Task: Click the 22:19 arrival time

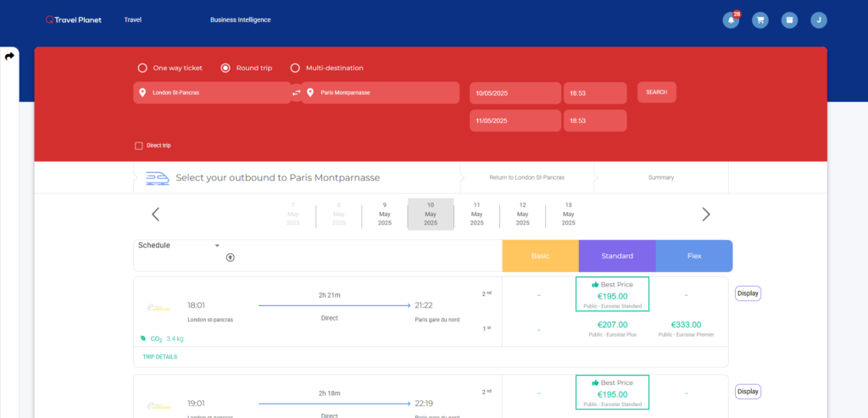Action: (x=424, y=403)
